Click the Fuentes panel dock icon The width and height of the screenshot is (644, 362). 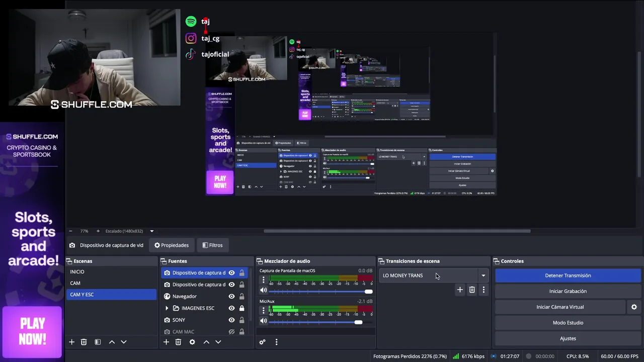164,261
